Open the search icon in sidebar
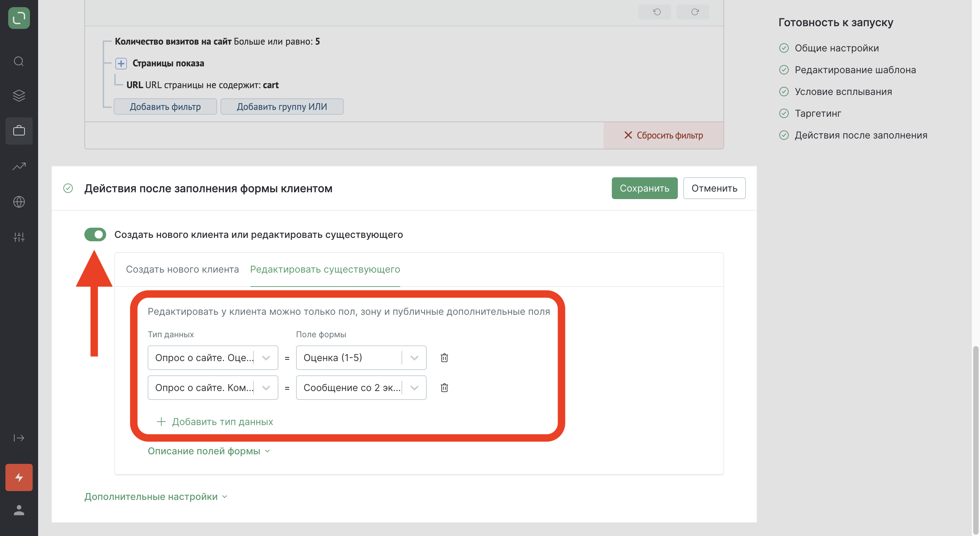This screenshot has height=536, width=980. point(19,61)
